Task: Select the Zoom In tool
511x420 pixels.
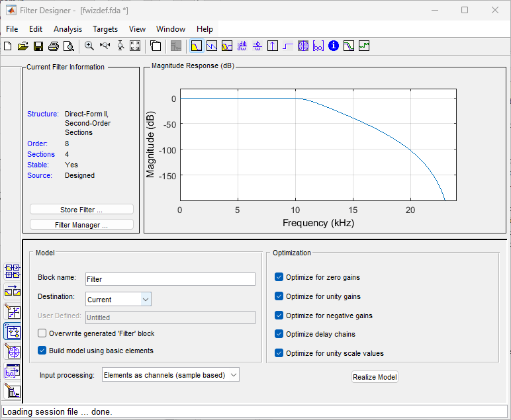Action: coord(89,46)
